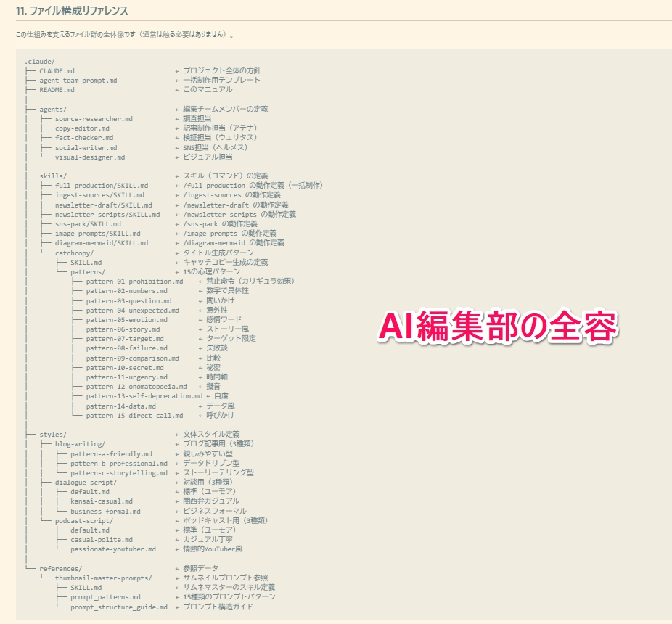Image resolution: width=672 pixels, height=624 pixels.
Task: Select "thumbnail-master-prompts/" folder line
Action: tap(103, 578)
